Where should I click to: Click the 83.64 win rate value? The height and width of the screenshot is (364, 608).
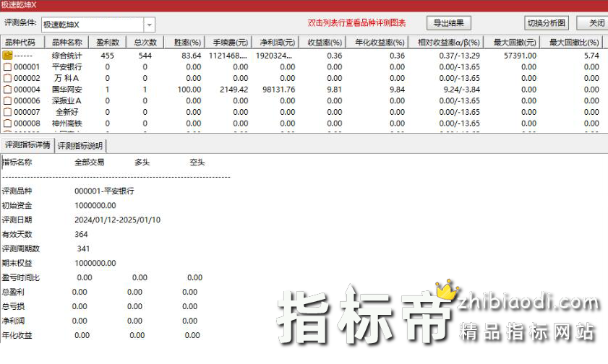(x=191, y=56)
